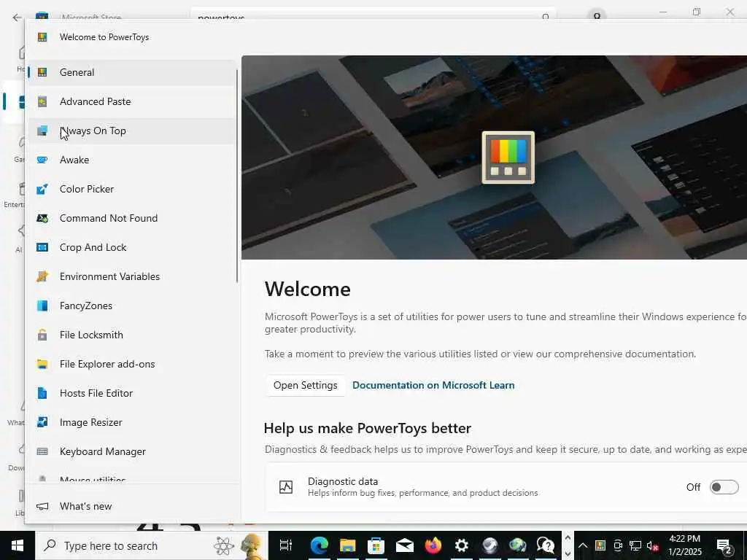Show hidden system tray icons
Image resolution: width=747 pixels, height=560 pixels.
tap(583, 545)
